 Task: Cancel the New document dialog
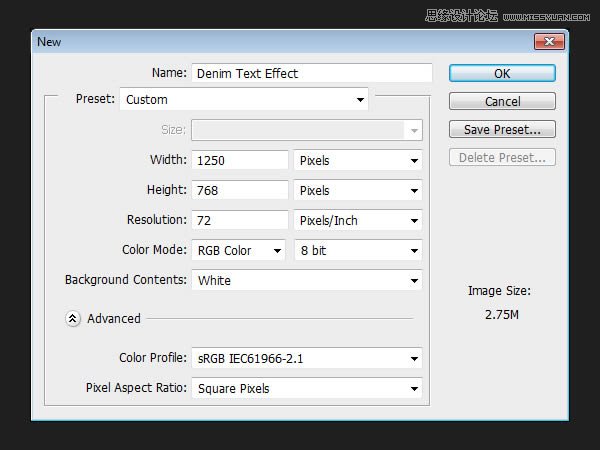click(x=502, y=101)
